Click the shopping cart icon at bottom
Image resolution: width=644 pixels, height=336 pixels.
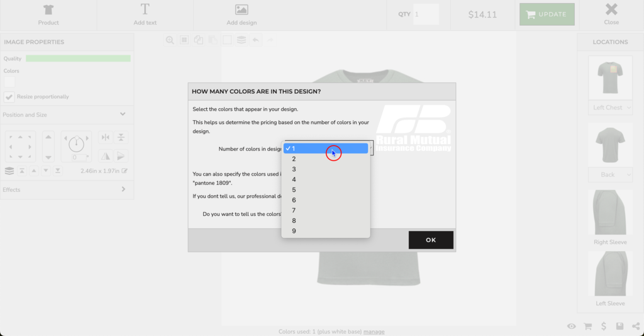(x=588, y=326)
